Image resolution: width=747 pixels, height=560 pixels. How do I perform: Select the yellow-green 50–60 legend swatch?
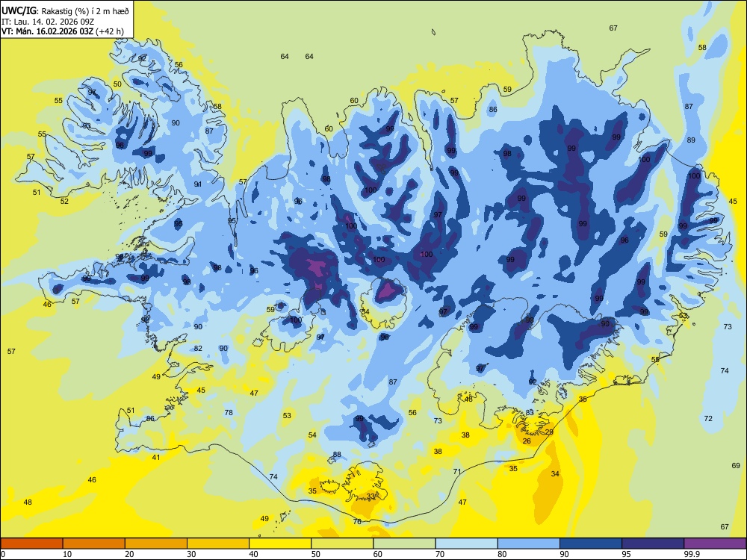(x=343, y=544)
